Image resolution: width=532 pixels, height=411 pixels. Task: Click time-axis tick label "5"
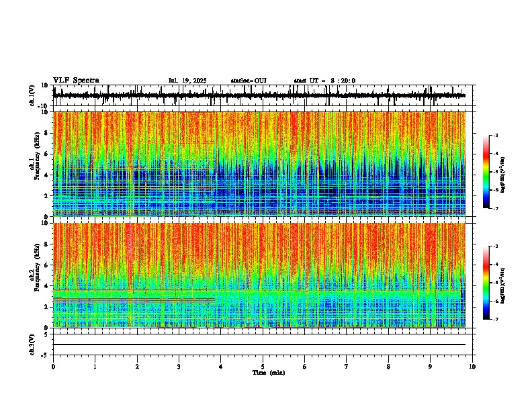(263, 367)
